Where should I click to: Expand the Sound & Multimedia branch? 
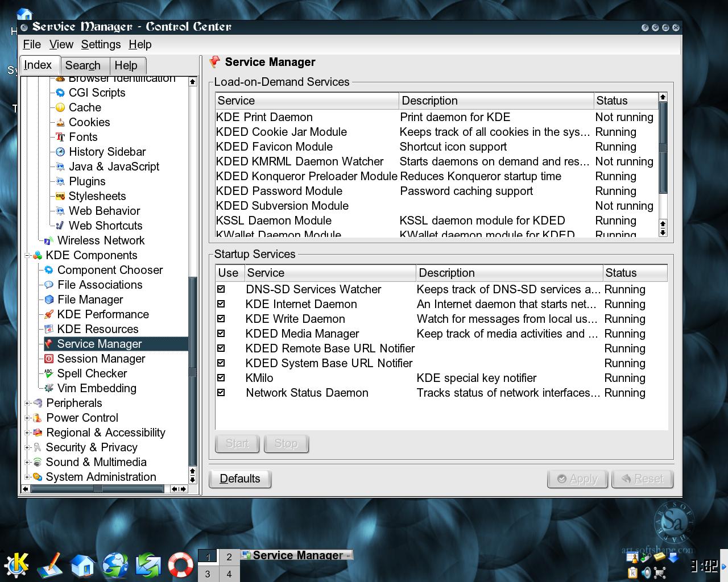pyautogui.click(x=27, y=462)
